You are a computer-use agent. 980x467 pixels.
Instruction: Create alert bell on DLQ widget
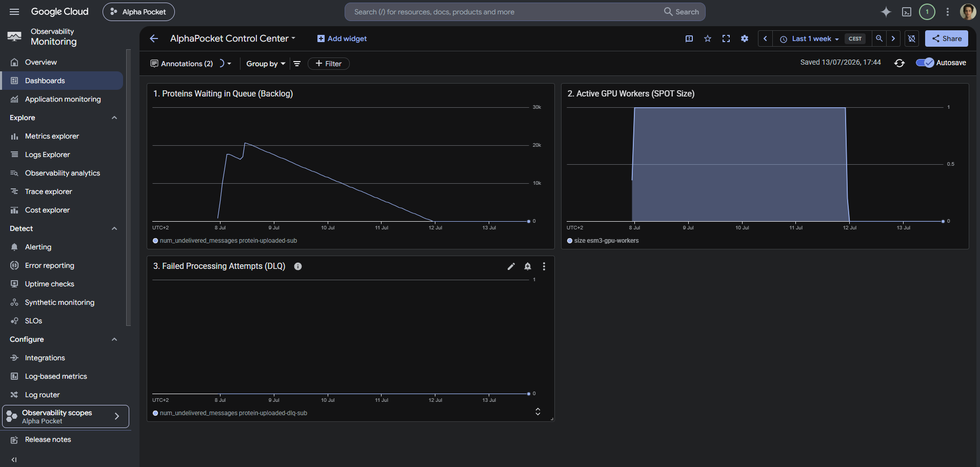tap(528, 266)
